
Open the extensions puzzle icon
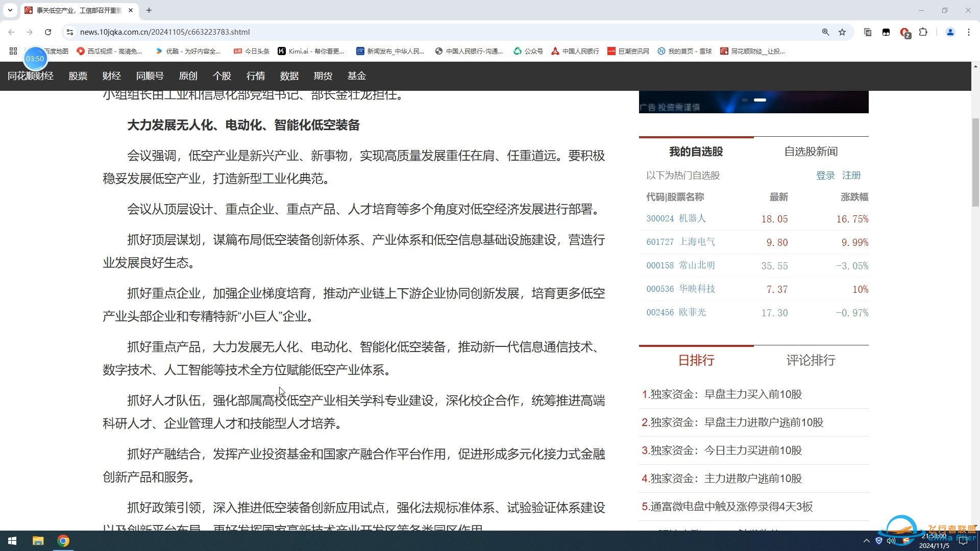click(x=923, y=32)
